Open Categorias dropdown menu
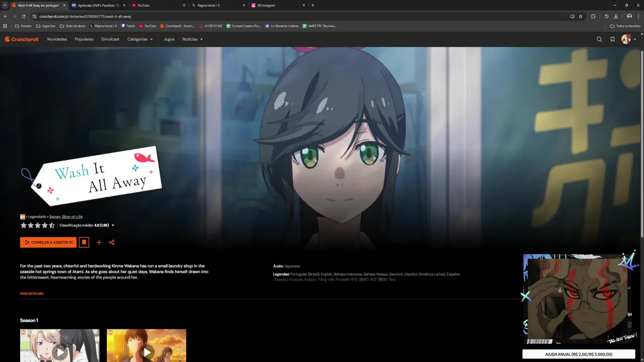 pyautogui.click(x=140, y=39)
